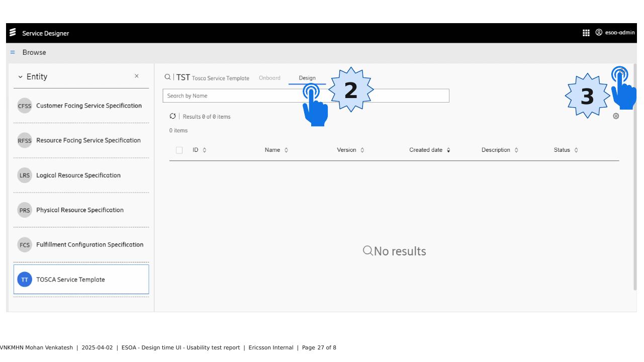Viewport: 644px width, 362px height.
Task: Click the FCS entity badge
Action: [x=25, y=245]
